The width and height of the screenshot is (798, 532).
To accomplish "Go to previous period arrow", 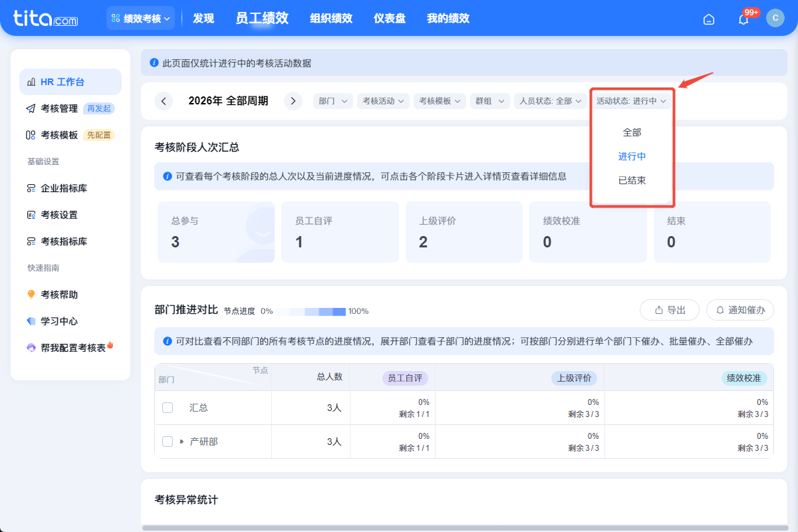I will (164, 101).
